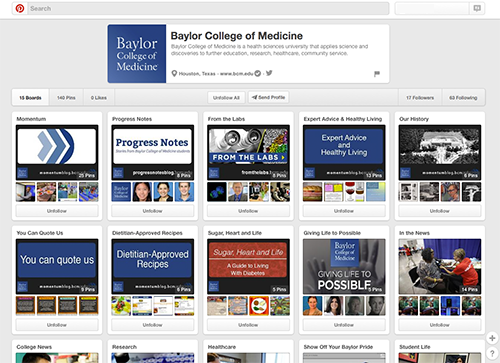Click the Houston, Texas location pin icon

coord(174,73)
